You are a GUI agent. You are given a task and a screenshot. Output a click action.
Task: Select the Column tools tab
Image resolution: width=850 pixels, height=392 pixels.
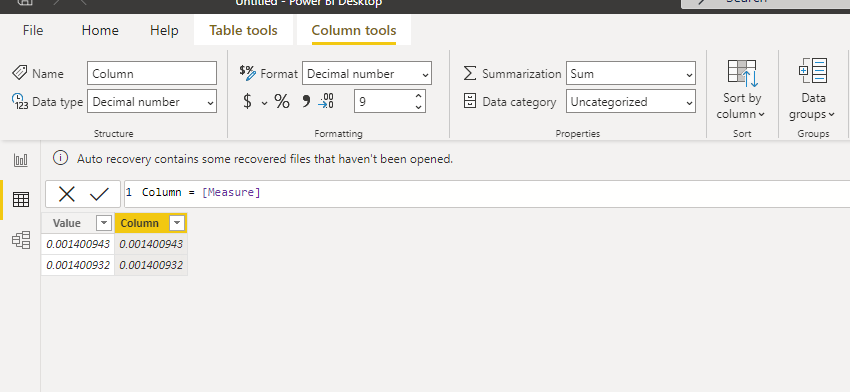tap(353, 30)
